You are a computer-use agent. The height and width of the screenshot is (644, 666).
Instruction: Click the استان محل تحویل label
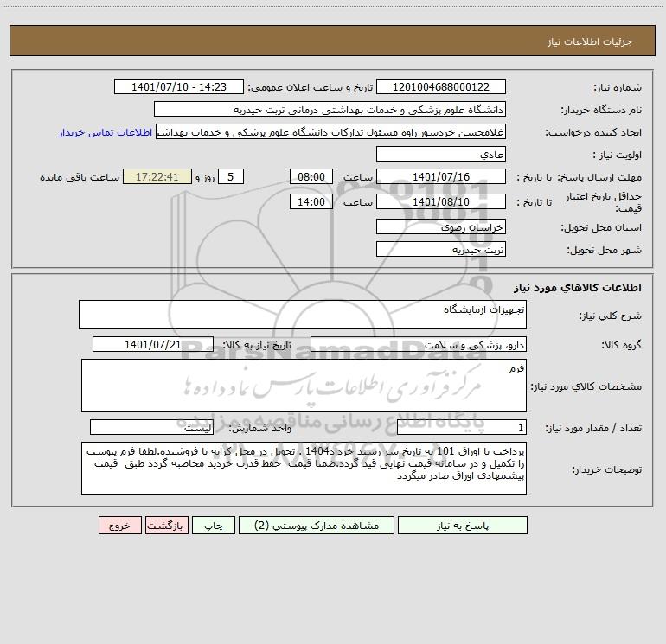(x=601, y=227)
